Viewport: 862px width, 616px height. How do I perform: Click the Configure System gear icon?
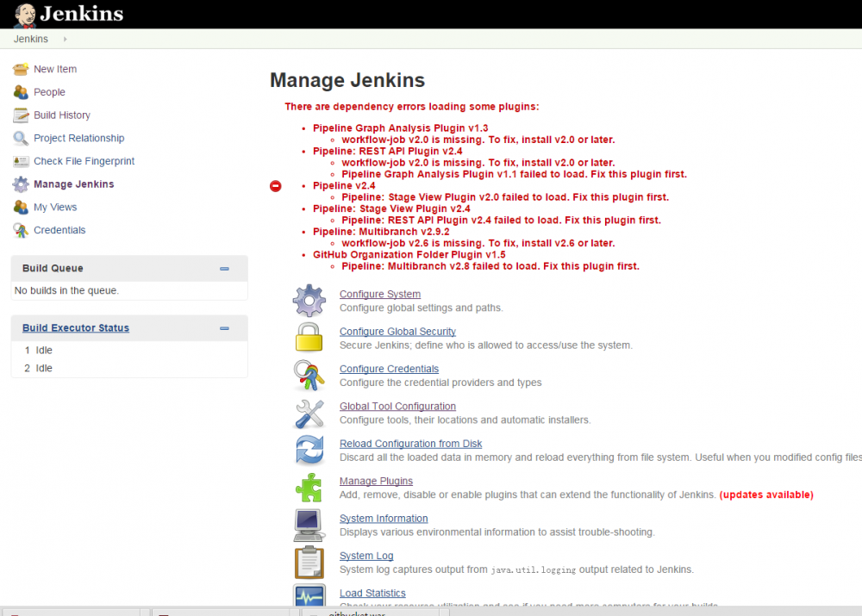309,301
